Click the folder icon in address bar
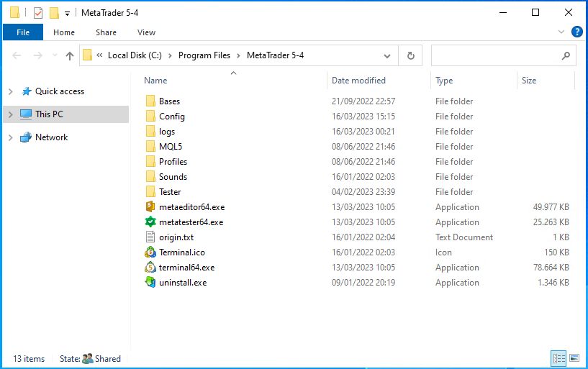The width and height of the screenshot is (588, 369). pos(87,55)
